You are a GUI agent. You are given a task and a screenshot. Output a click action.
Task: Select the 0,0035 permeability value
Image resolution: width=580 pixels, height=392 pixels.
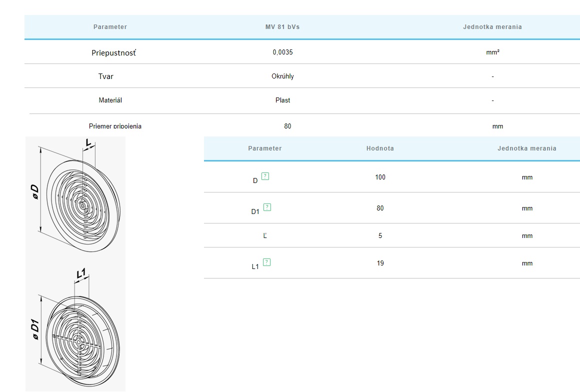tap(283, 52)
